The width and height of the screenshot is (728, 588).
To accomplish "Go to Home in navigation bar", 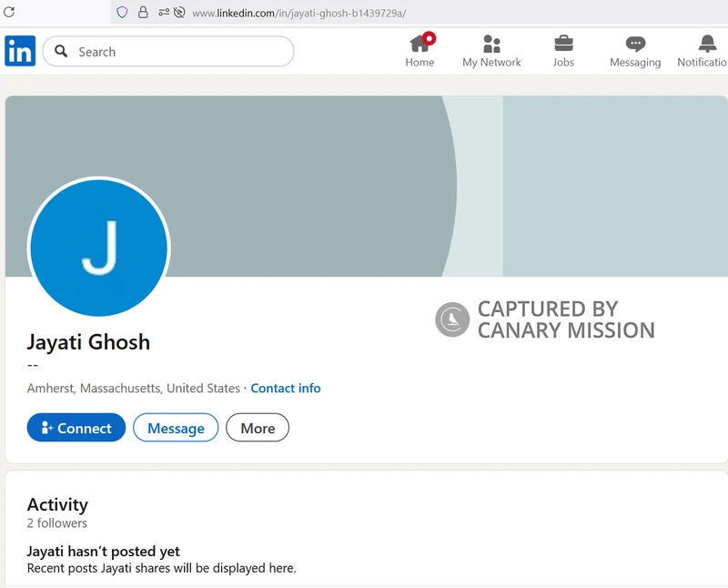I will 420,51.
